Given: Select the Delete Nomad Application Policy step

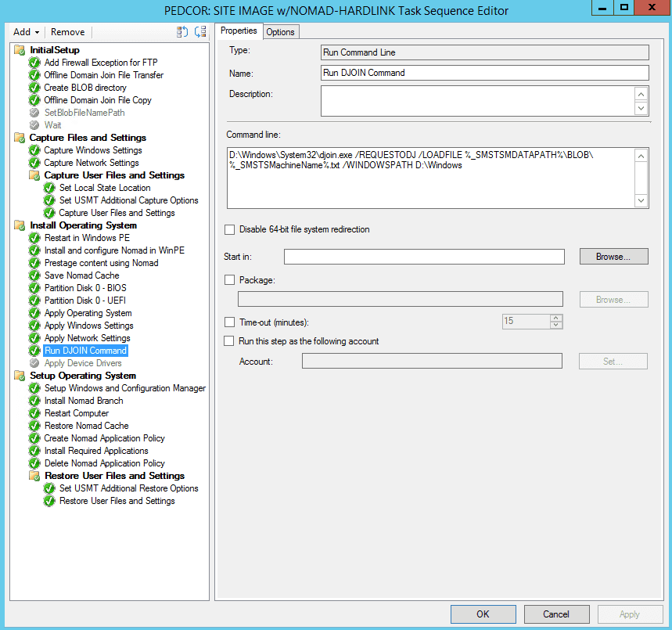Looking at the screenshot, I should (x=105, y=463).
